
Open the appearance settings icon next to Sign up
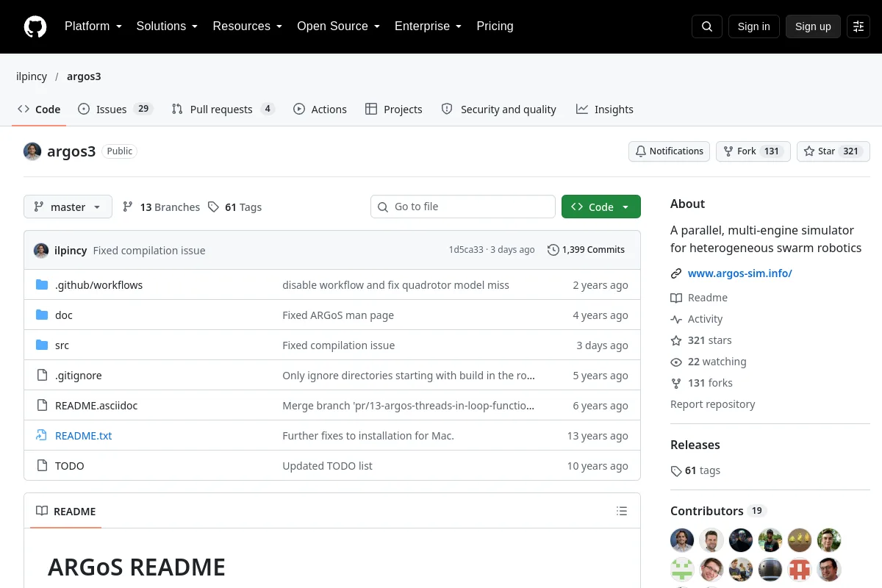[858, 26]
